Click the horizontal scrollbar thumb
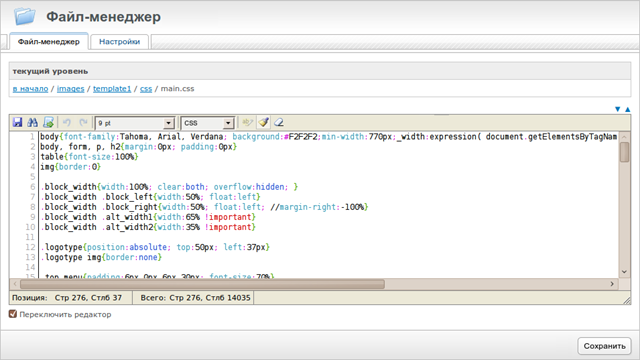 202,284
